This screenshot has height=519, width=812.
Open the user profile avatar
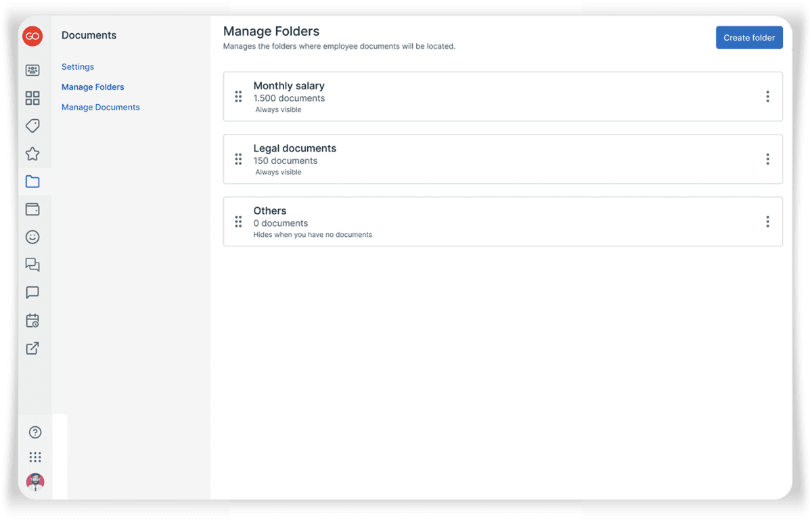(x=35, y=482)
